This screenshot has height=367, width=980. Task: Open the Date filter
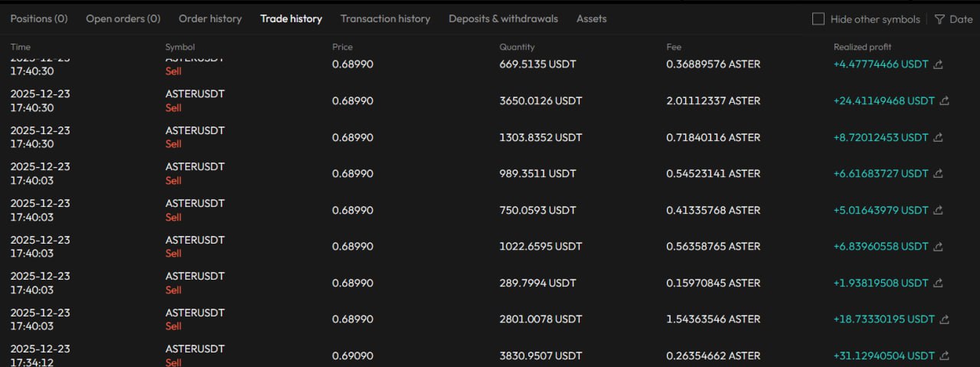pos(953,19)
